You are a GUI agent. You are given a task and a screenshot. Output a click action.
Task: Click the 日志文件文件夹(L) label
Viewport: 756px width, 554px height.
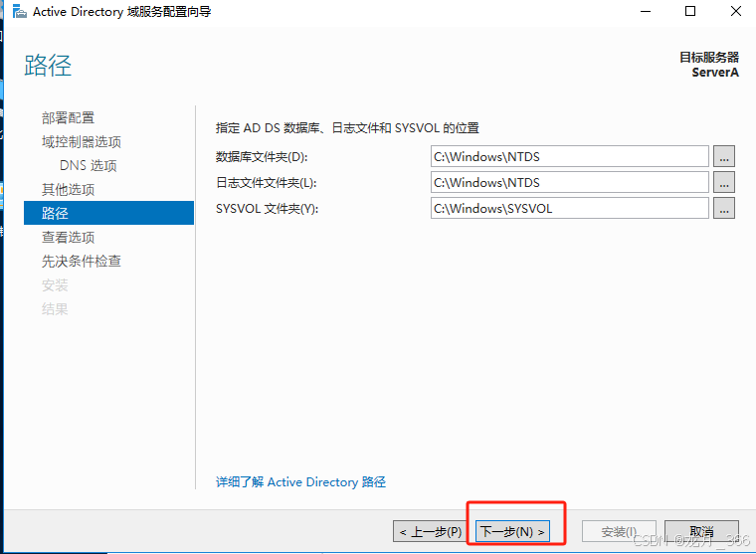pyautogui.click(x=267, y=183)
